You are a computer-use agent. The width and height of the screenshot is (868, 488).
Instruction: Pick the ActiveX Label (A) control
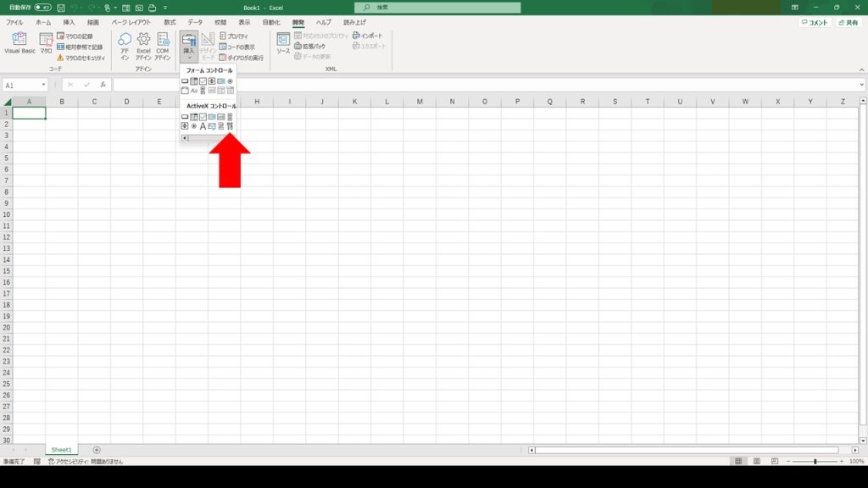click(203, 126)
